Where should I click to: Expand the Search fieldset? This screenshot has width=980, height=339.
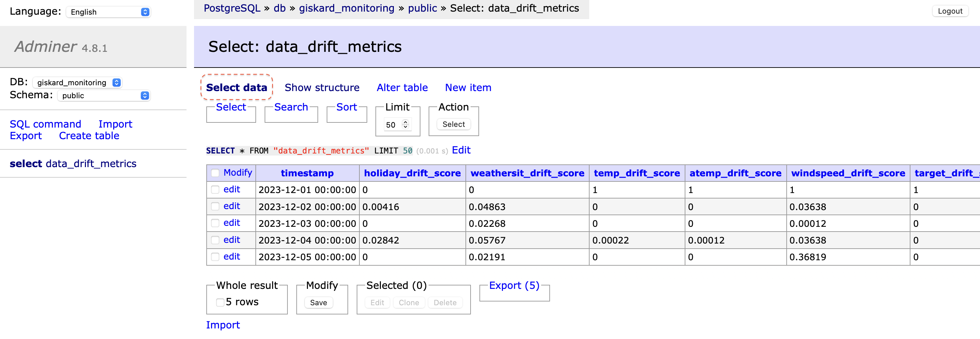(x=291, y=107)
